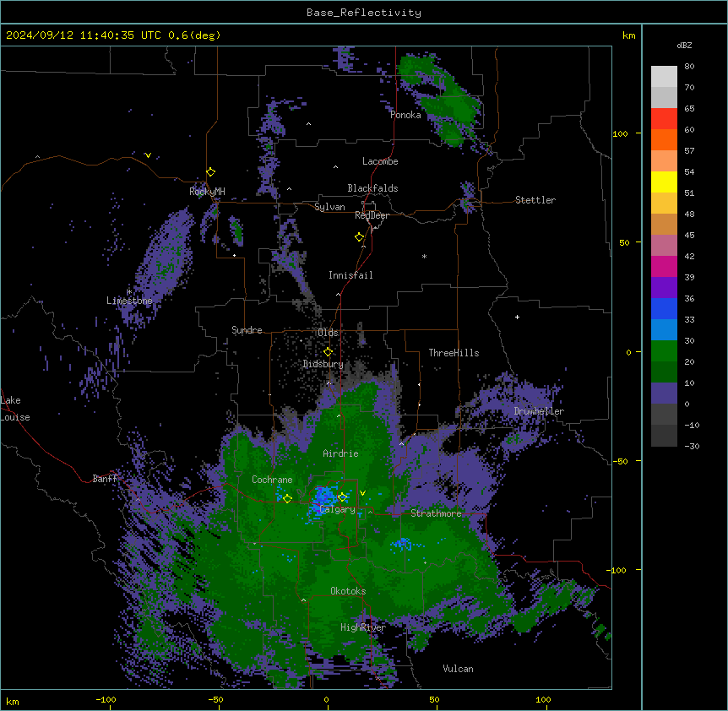Click the white asterisk marker east of Innisfail
The image size is (728, 711).
tap(424, 256)
